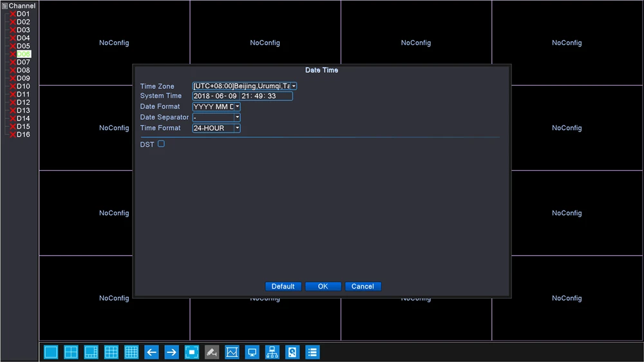This screenshot has height=362, width=644.
Task: Toggle fullscreen view icon
Action: click(x=192, y=352)
